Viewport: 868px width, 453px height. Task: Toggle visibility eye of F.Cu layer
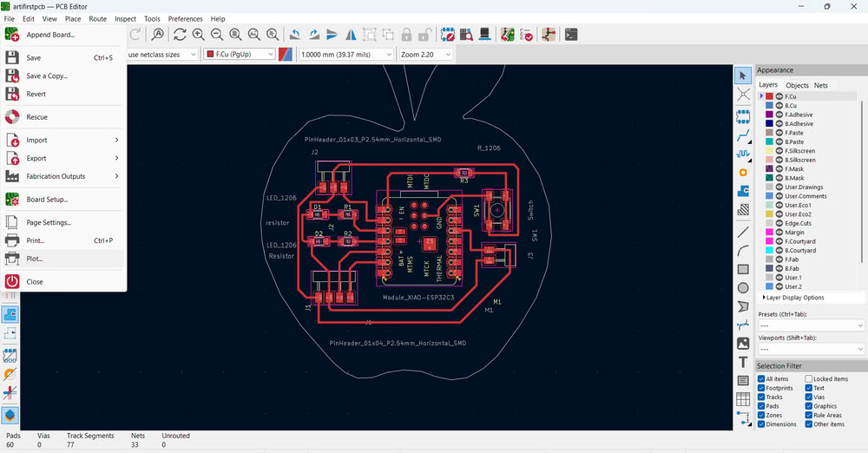click(x=779, y=96)
